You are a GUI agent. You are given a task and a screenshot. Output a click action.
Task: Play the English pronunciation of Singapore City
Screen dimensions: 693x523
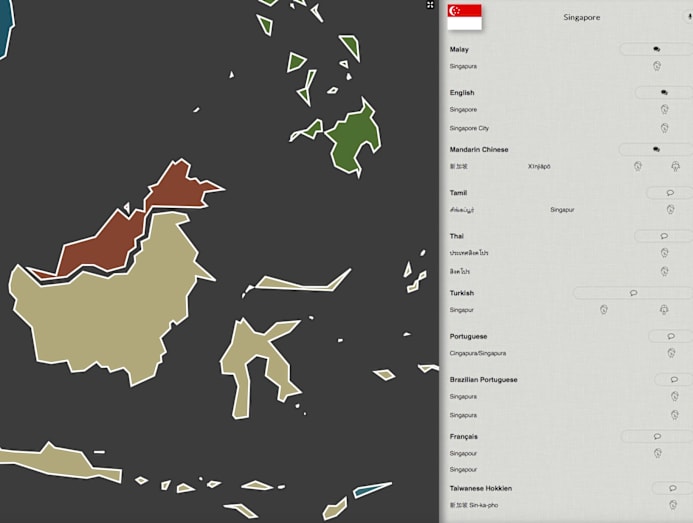(x=664, y=128)
